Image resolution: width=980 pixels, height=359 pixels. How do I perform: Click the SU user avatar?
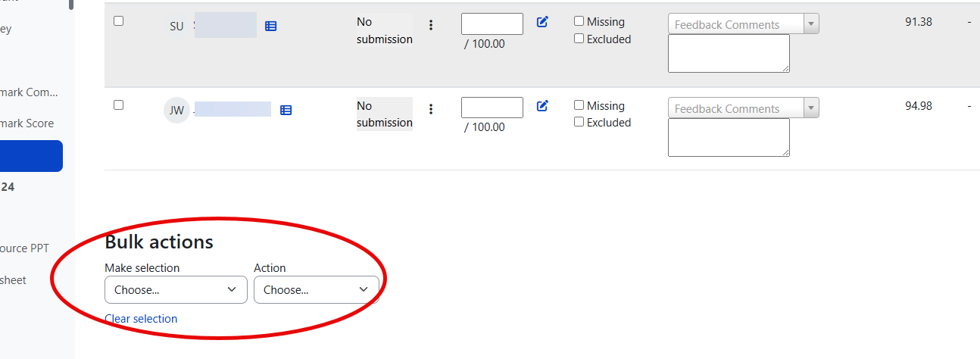(176, 27)
